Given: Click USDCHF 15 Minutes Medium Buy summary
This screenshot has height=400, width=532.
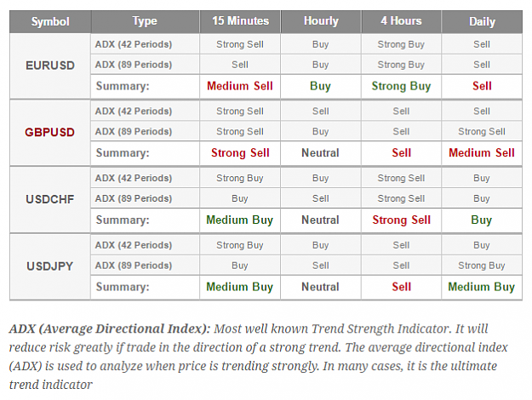Looking at the screenshot, I should pyautogui.click(x=240, y=220).
